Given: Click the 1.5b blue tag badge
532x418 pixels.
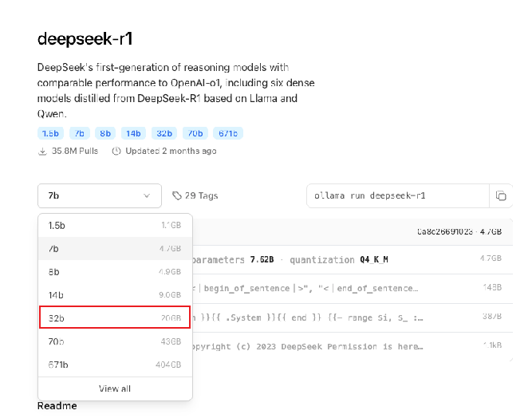Looking at the screenshot, I should (x=50, y=133).
